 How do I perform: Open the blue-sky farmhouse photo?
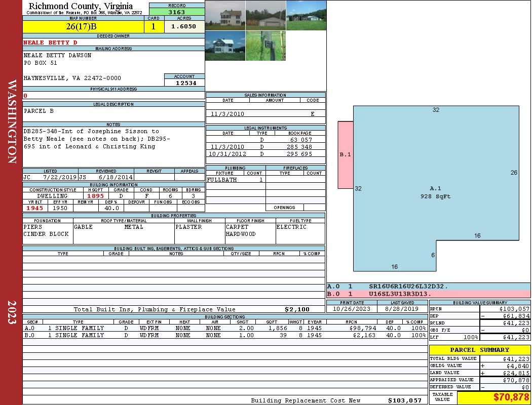pyautogui.click(x=225, y=46)
